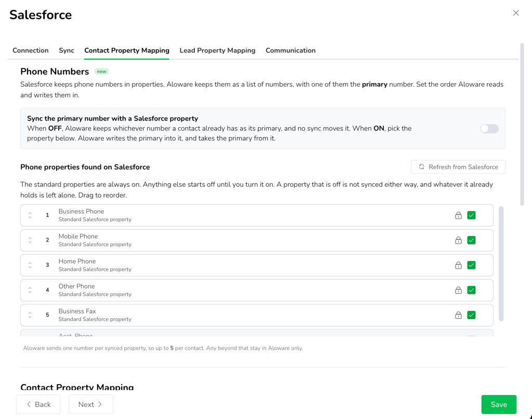This screenshot has height=419, width=532.
Task: Select the Other Phone property name
Action: tap(77, 286)
